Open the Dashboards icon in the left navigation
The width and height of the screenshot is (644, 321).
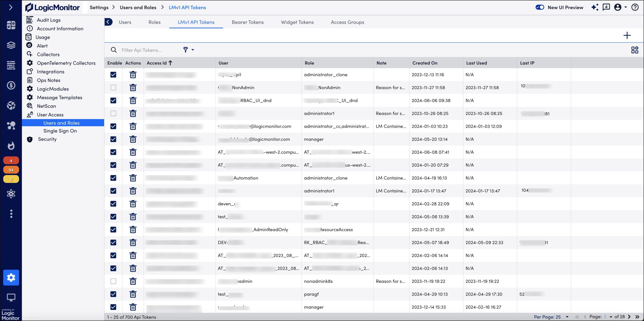pyautogui.click(x=11, y=25)
